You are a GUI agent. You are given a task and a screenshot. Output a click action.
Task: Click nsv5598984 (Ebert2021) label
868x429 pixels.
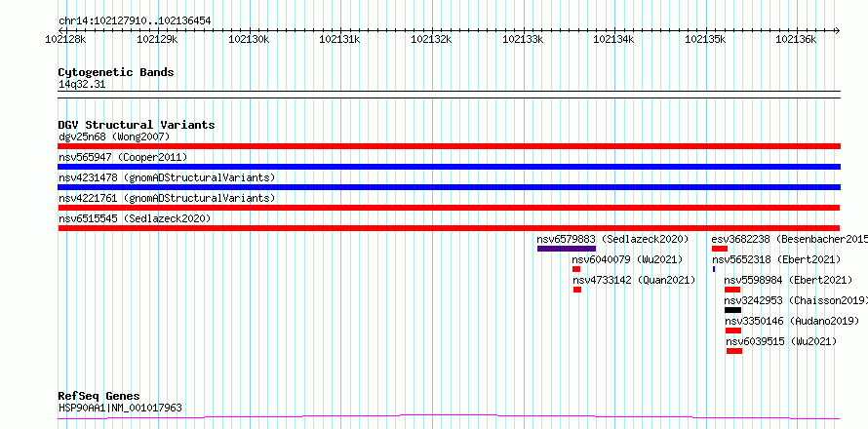point(788,280)
